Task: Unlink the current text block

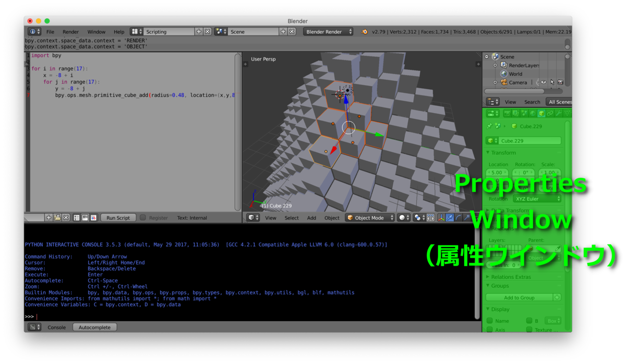Action: [x=66, y=217]
